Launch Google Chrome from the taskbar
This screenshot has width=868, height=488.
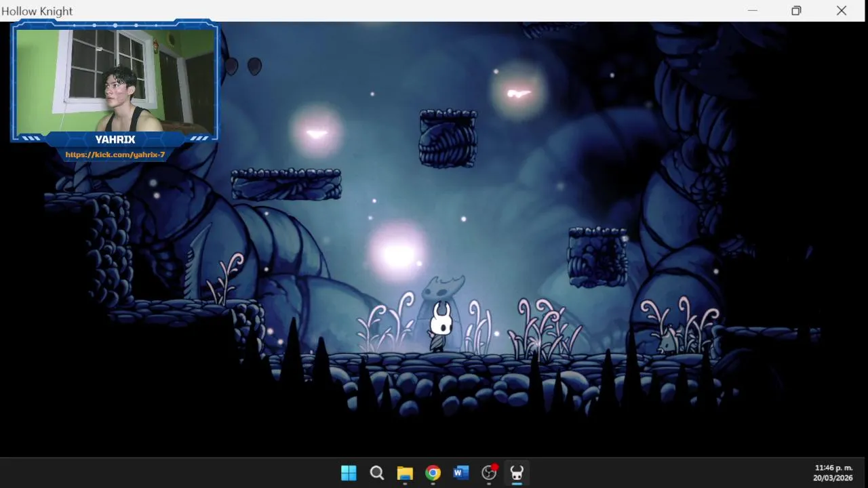pos(433,473)
